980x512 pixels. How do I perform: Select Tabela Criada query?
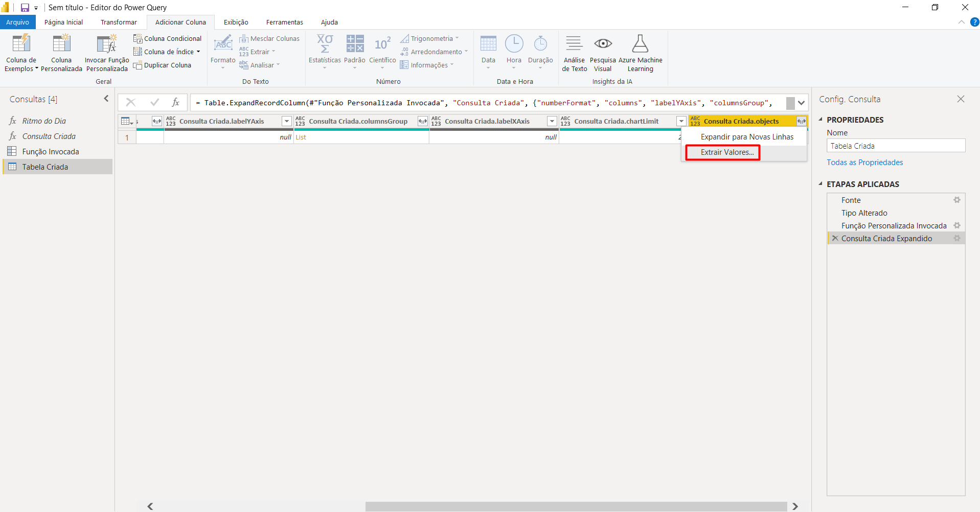(57, 167)
